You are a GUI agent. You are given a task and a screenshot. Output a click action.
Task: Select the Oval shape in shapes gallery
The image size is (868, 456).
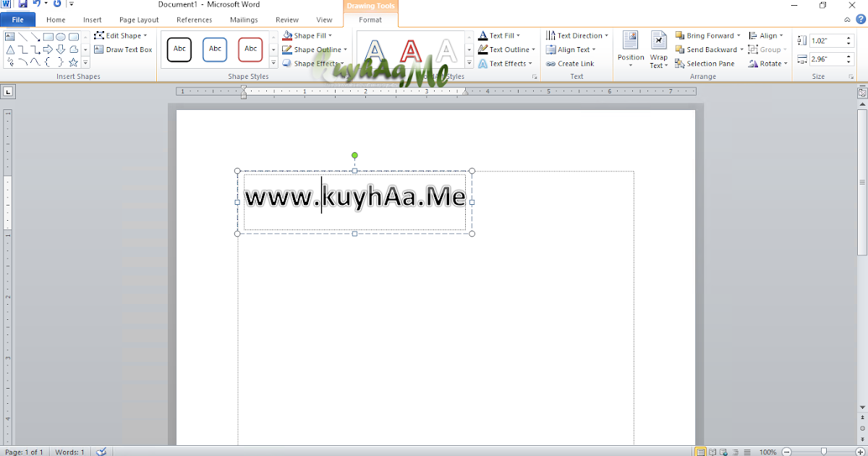point(61,36)
